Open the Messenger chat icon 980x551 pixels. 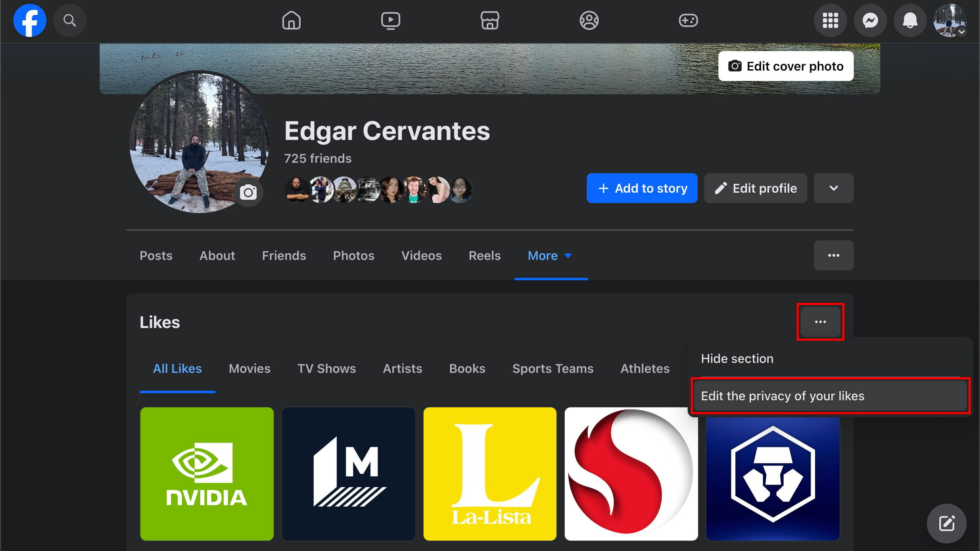870,20
